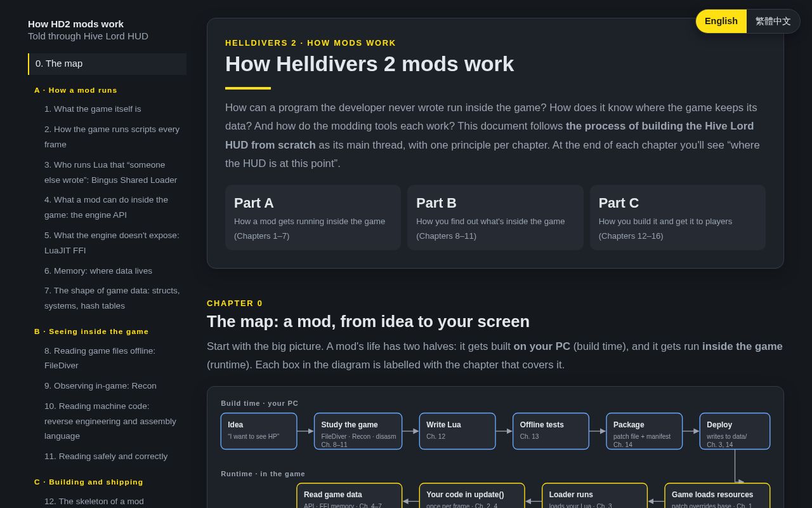Viewport: 812px width, 508px height.
Task: Click the 'Package' diagram box
Action: click(x=645, y=431)
